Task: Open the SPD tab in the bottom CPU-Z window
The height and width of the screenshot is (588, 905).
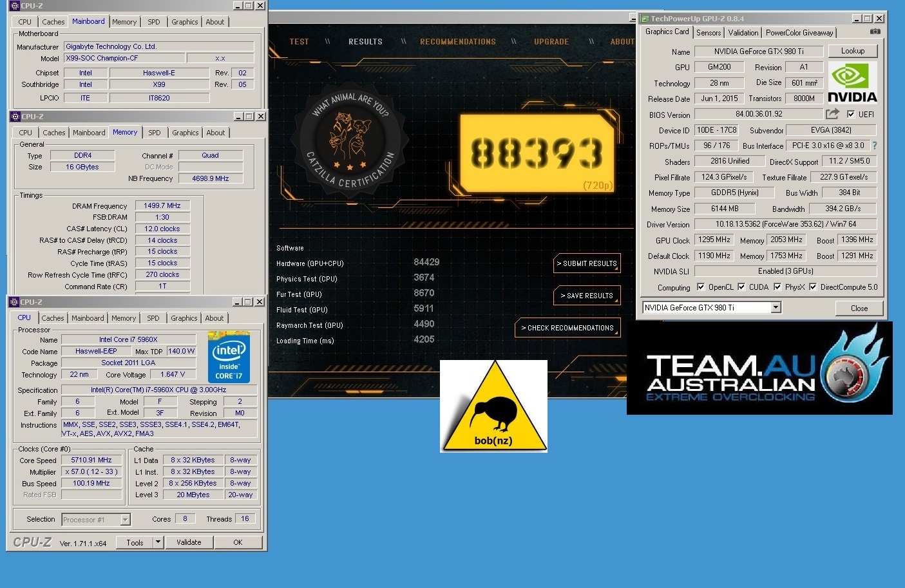Action: pyautogui.click(x=153, y=318)
